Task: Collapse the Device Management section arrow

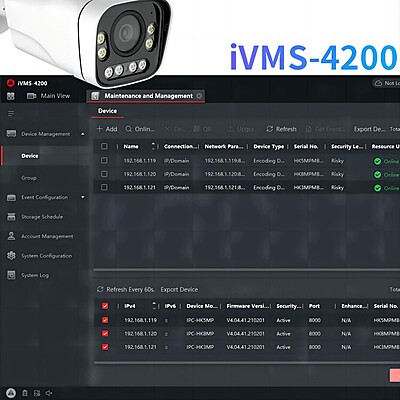Action: (x=83, y=134)
